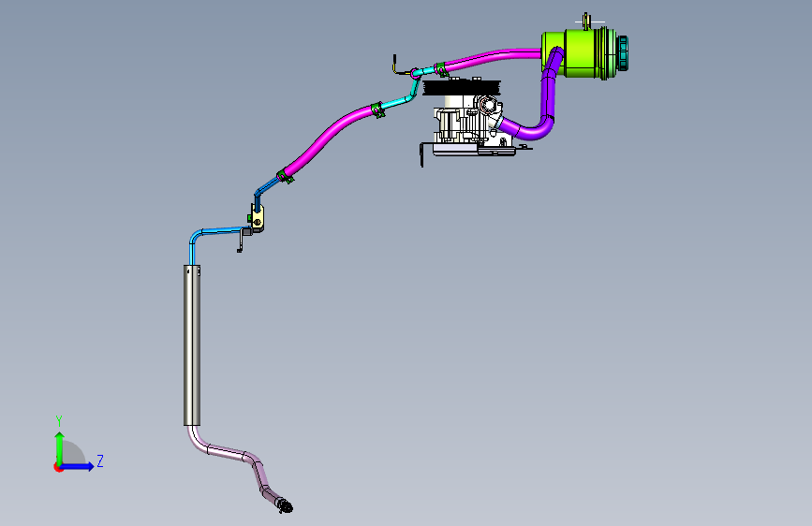Pick the black pump pulley
Image resolution: width=812 pixels, height=526 pixels.
462,87
